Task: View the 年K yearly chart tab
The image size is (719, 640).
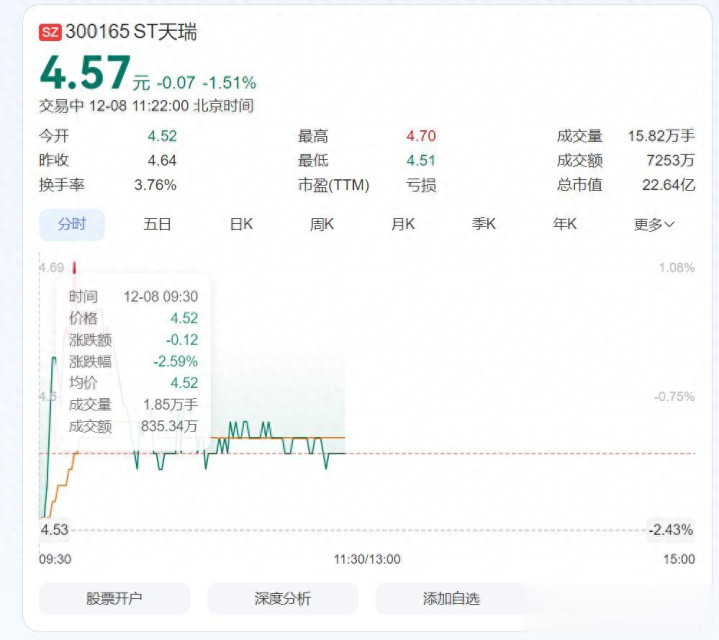Action: [x=565, y=224]
